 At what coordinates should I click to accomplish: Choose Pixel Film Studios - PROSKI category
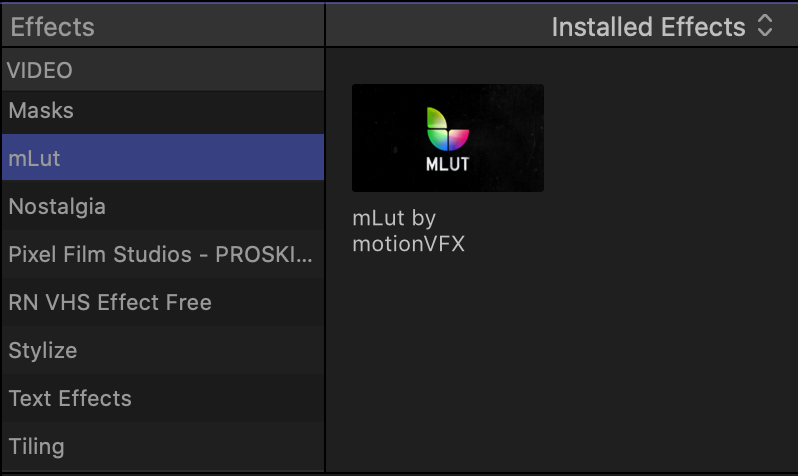point(160,255)
